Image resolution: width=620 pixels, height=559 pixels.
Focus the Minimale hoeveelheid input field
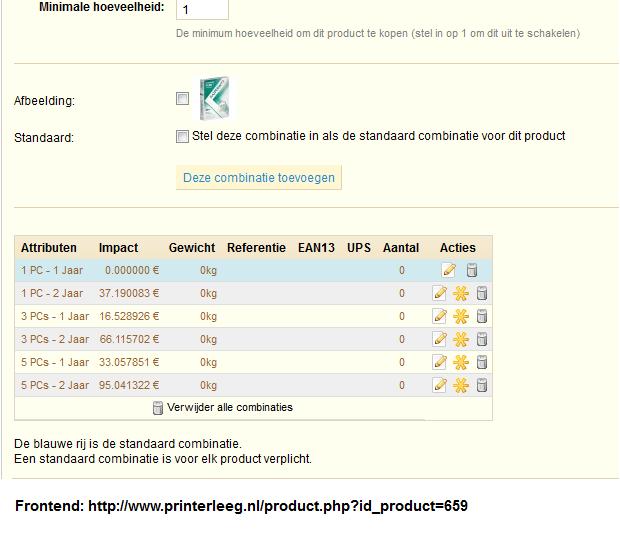[202, 9]
